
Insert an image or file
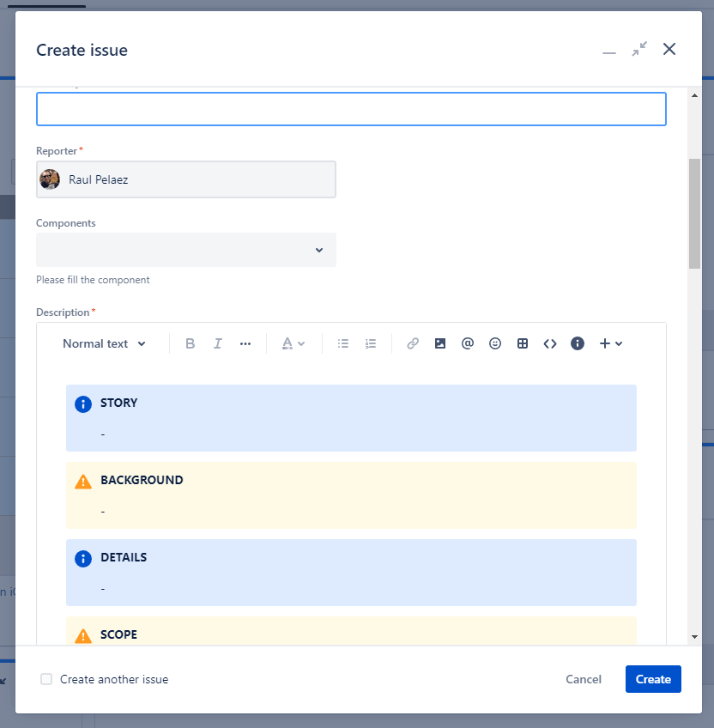point(440,343)
